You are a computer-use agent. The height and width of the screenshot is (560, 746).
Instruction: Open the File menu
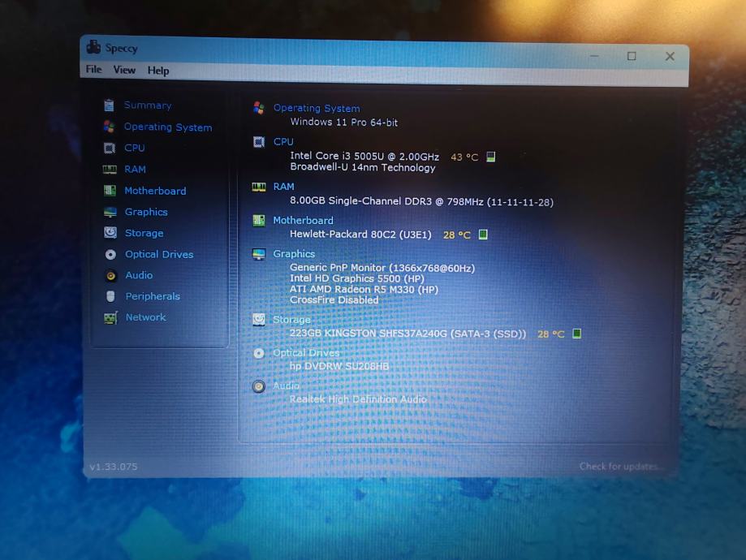pyautogui.click(x=93, y=70)
